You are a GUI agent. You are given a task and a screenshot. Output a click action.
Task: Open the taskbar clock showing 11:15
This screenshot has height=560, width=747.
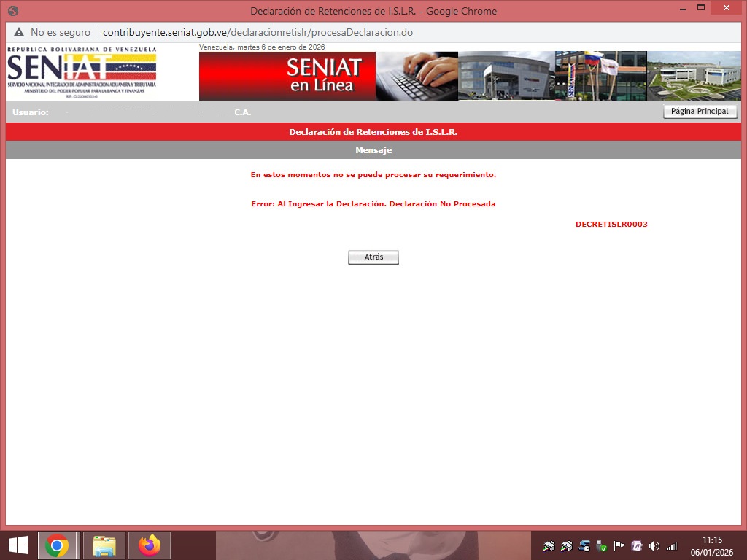click(712, 545)
